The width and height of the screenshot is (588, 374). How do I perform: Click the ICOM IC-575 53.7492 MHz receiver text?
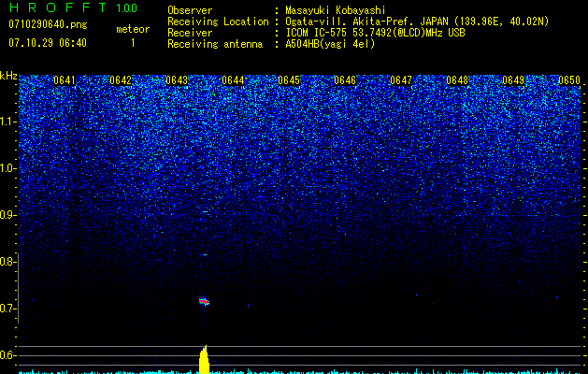point(375,33)
